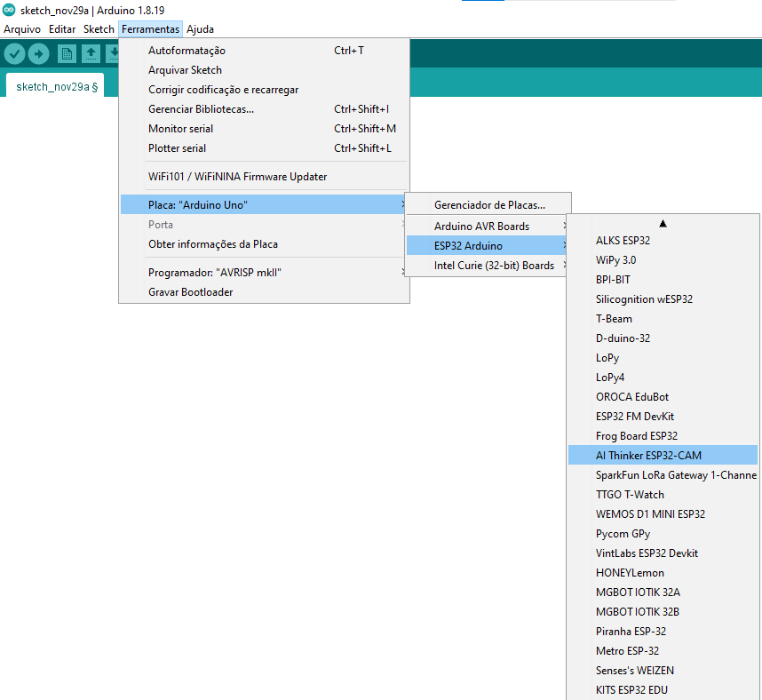
Task: Select Senses's WEIZEN board
Action: tap(663, 671)
